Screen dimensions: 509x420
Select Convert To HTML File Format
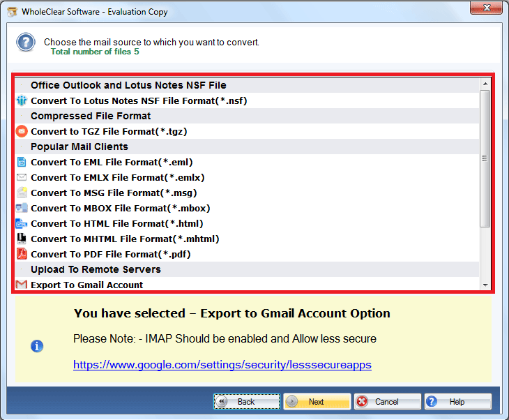pyautogui.click(x=247, y=223)
